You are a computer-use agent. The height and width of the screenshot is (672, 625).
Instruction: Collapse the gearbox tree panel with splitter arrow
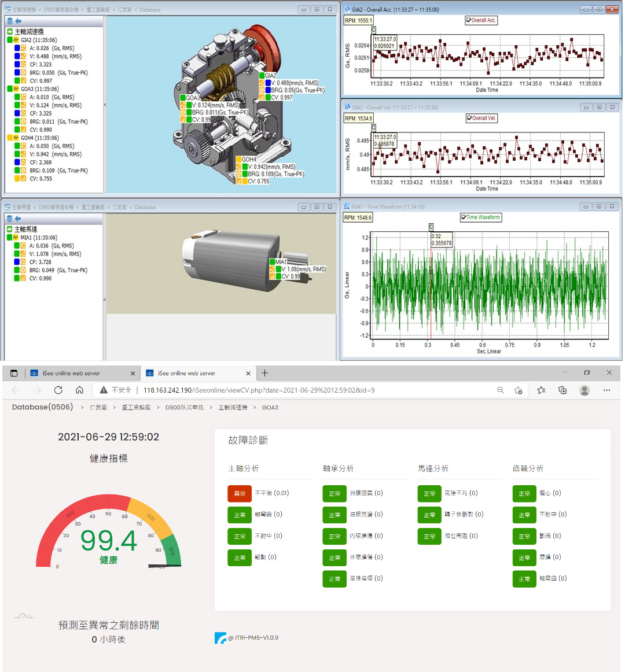pyautogui.click(x=105, y=105)
